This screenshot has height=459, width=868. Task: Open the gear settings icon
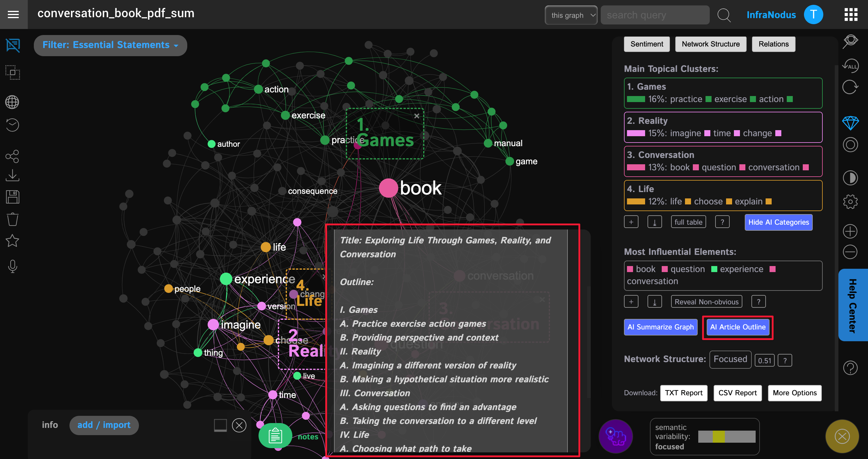[x=850, y=202]
